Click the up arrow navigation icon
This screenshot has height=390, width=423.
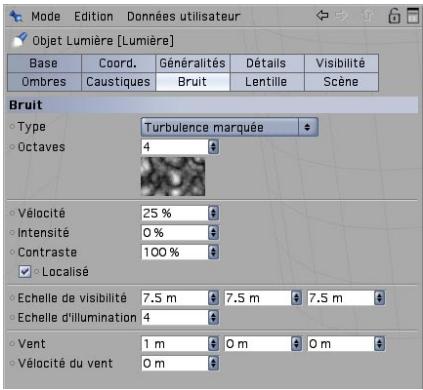point(367,16)
